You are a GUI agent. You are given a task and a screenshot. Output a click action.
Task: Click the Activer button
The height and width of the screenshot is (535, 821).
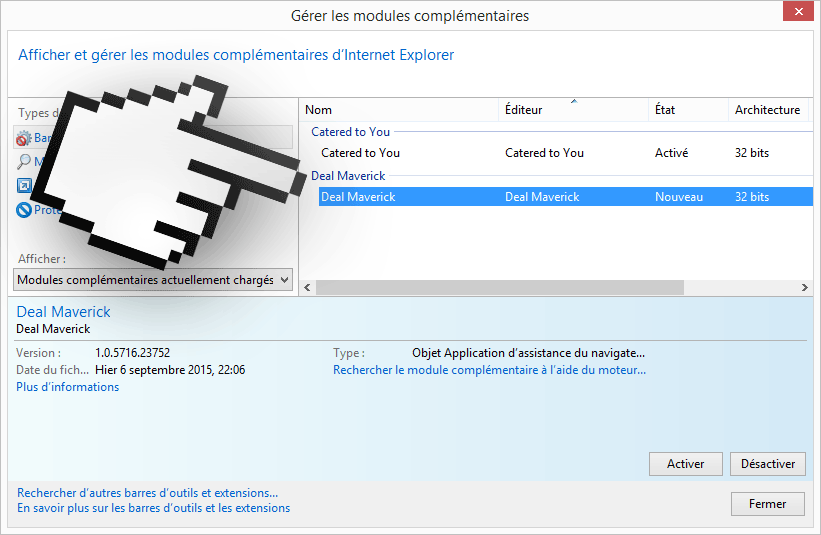[x=685, y=464]
